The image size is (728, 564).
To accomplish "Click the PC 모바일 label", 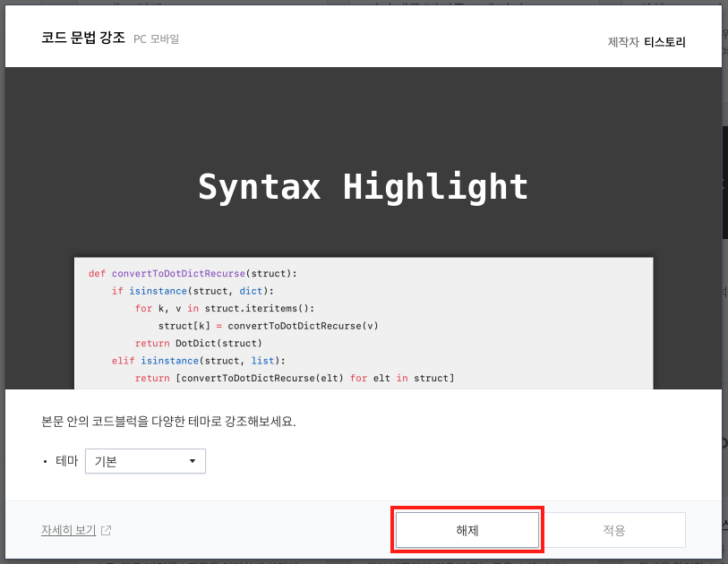I will tap(157, 39).
